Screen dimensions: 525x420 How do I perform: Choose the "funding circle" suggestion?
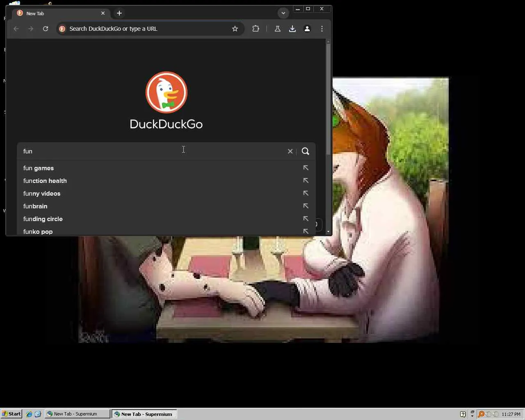[166, 219]
